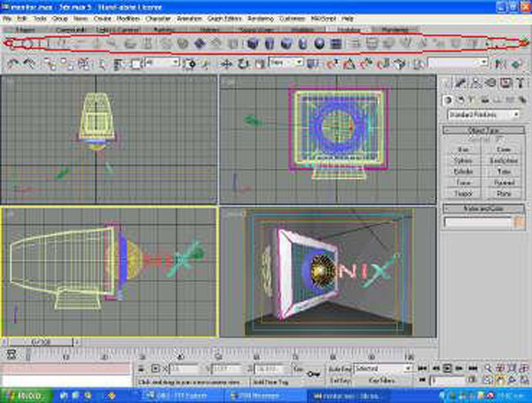Collapse the Object Type rollout

483,130
